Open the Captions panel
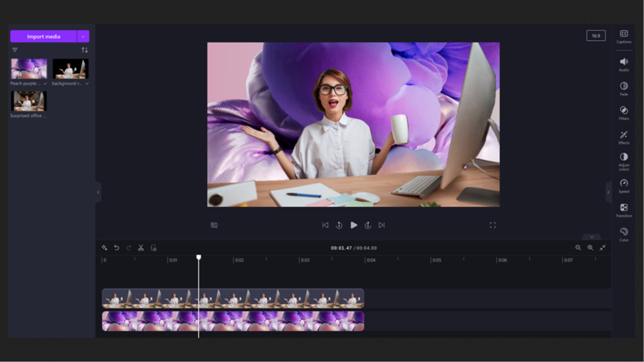The width and height of the screenshot is (644, 362). [x=624, y=36]
